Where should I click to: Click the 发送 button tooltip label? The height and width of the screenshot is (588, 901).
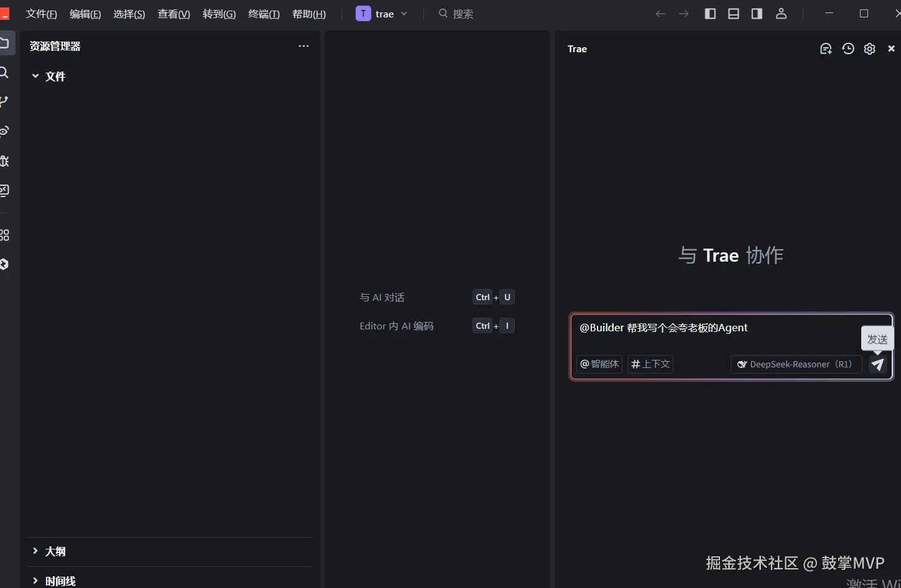(877, 339)
